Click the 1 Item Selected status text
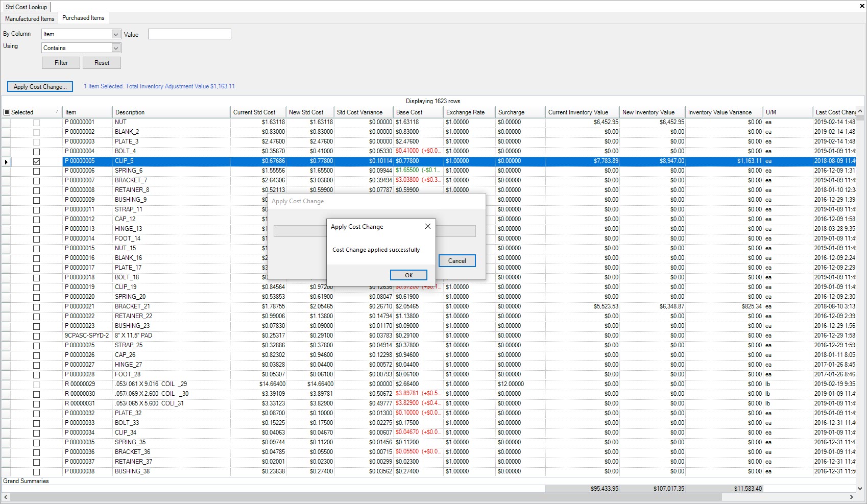This screenshot has width=867, height=504. pyautogui.click(x=159, y=87)
